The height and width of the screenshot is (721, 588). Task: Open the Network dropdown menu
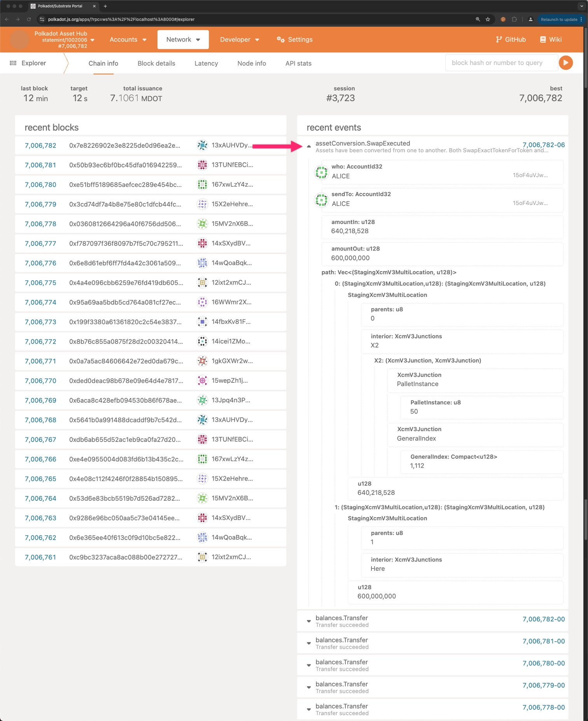click(x=183, y=39)
